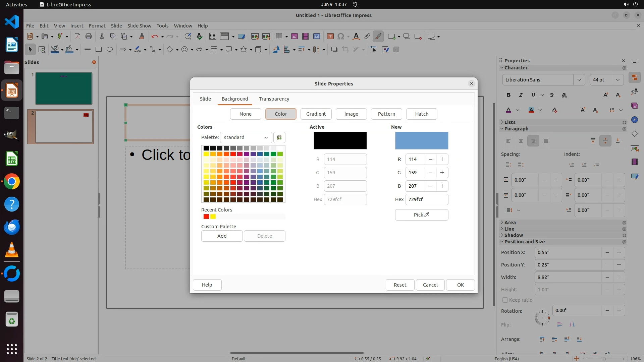Switch to the Transparency tab
This screenshot has height=362, width=644.
click(x=274, y=99)
